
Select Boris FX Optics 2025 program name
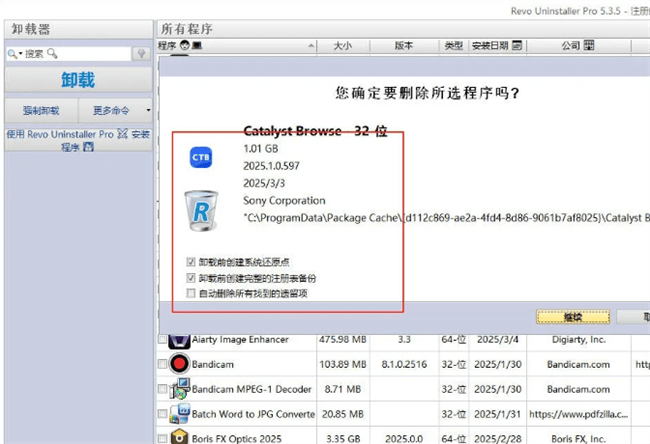point(237,439)
